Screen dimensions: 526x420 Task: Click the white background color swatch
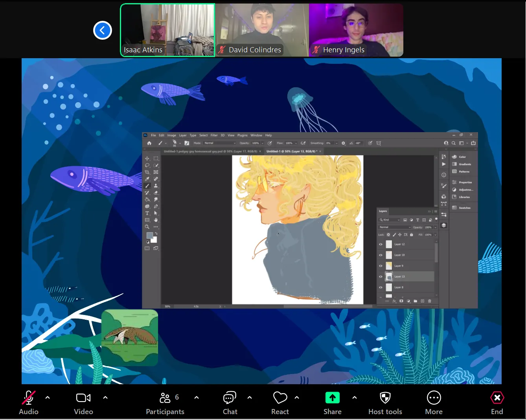pyautogui.click(x=154, y=240)
